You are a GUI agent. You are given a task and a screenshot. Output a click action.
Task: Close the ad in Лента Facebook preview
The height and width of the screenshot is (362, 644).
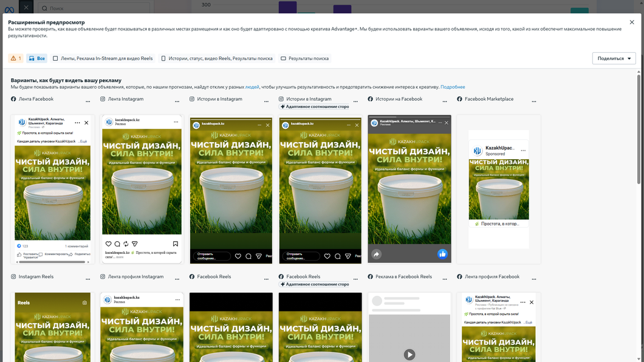[x=86, y=123]
